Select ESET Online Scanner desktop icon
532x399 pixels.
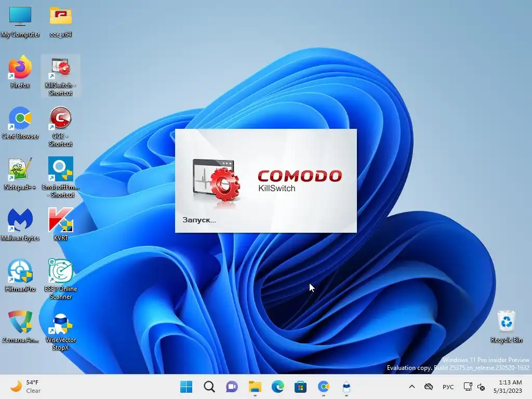[x=60, y=280]
